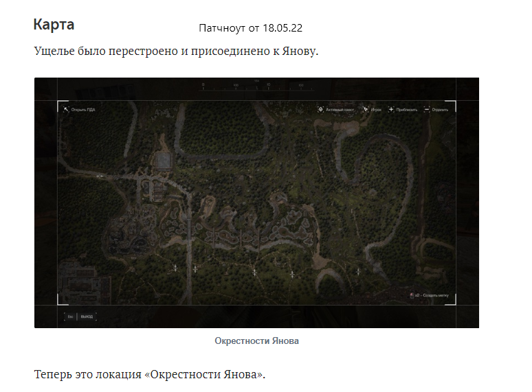Screen dimensions: 532x392
Task: Click the zoom in plus icon
Action: (391, 109)
